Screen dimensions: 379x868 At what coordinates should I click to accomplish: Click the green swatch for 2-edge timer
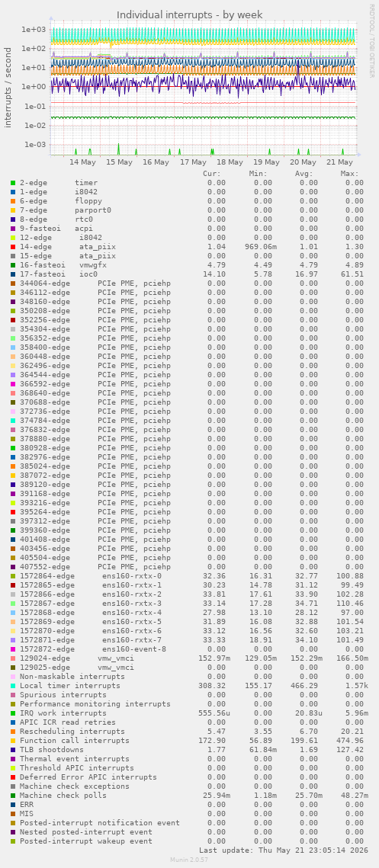[13, 183]
